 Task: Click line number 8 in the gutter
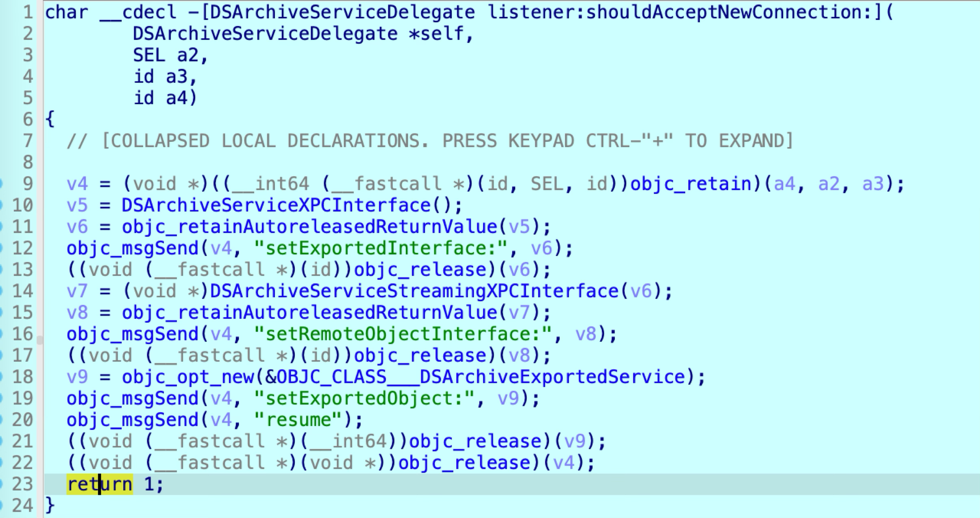tap(28, 162)
